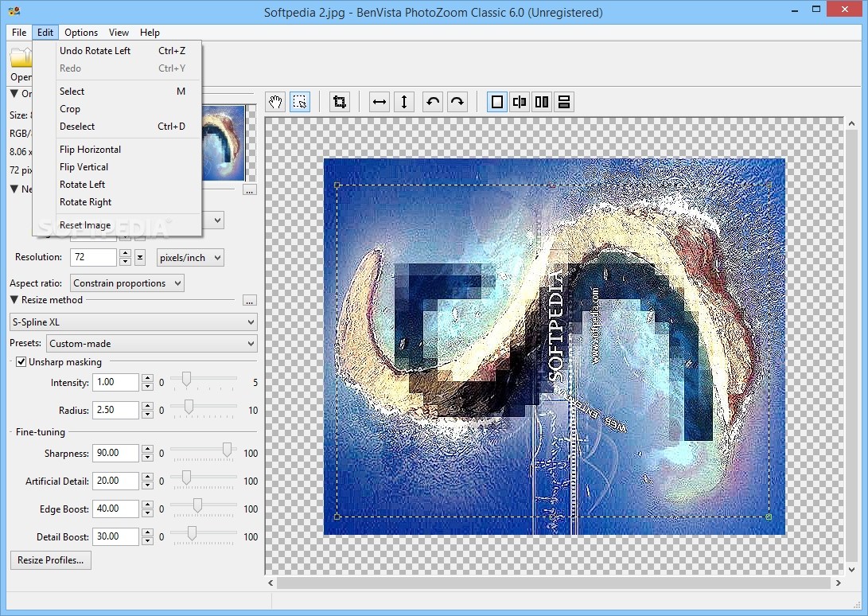
Task: Choose Select in the Edit menu
Action: click(118, 92)
